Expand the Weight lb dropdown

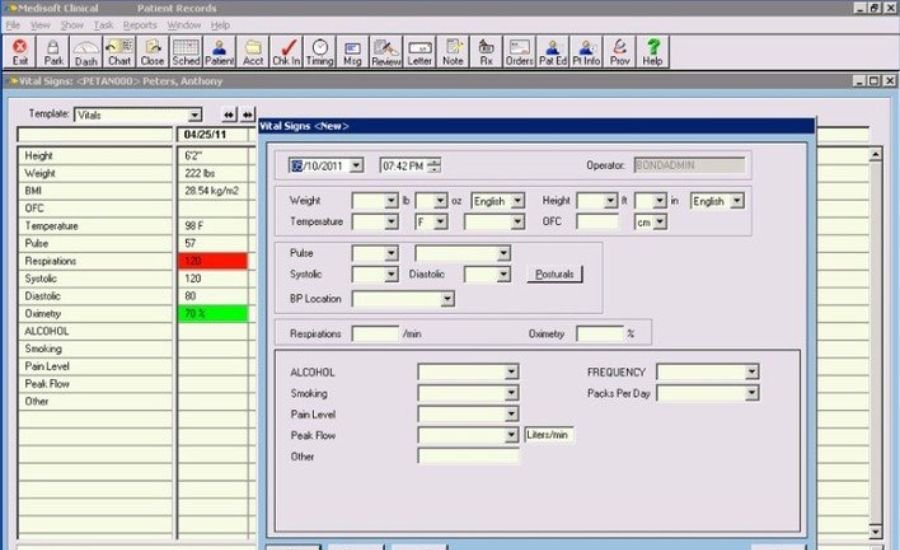[391, 200]
